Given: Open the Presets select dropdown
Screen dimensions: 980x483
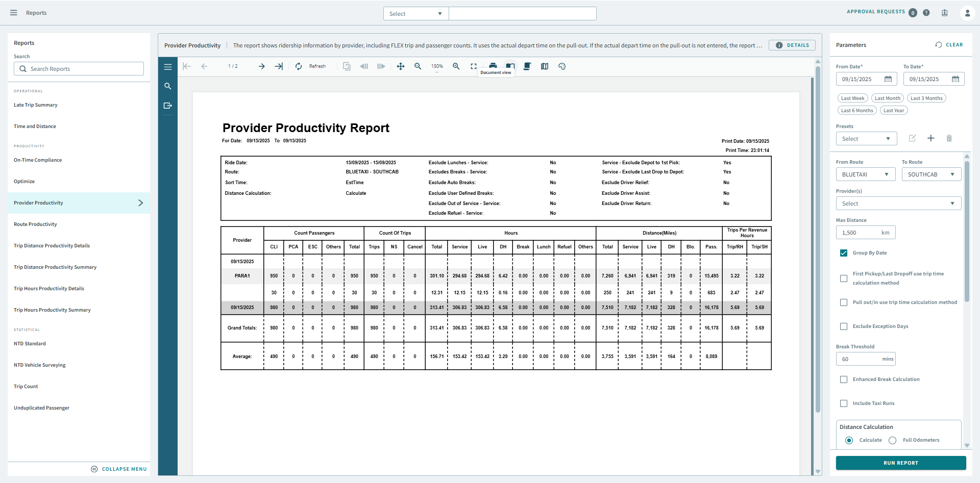Looking at the screenshot, I should [866, 139].
